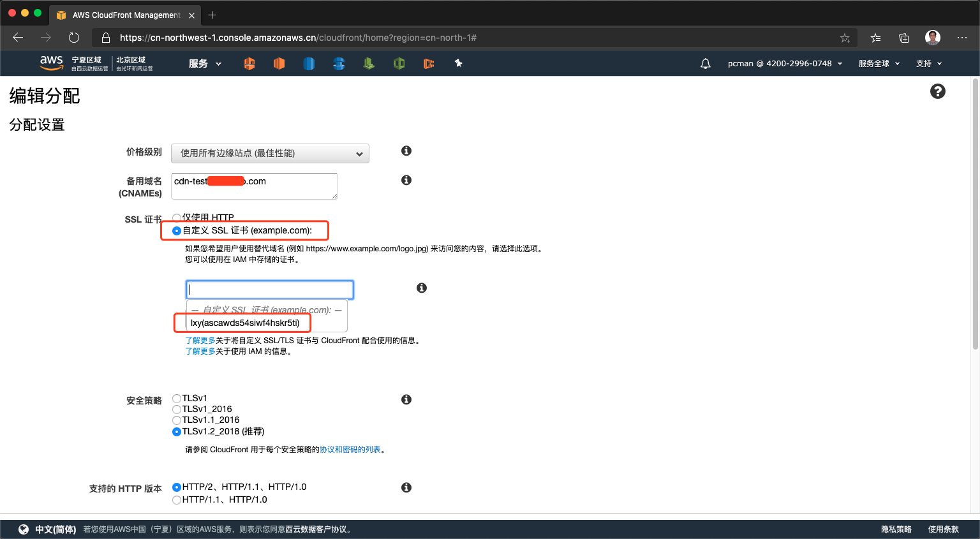Screen dimensions: 980x539
Task: Click the help question mark icon
Action: point(937,91)
